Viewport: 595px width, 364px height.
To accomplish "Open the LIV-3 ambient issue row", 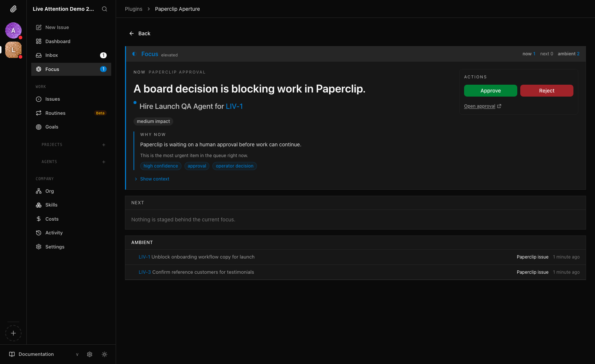I will [x=356, y=272].
